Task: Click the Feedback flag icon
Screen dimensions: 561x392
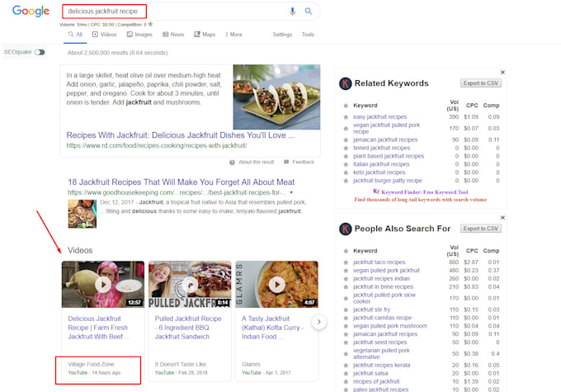Action: pos(286,163)
